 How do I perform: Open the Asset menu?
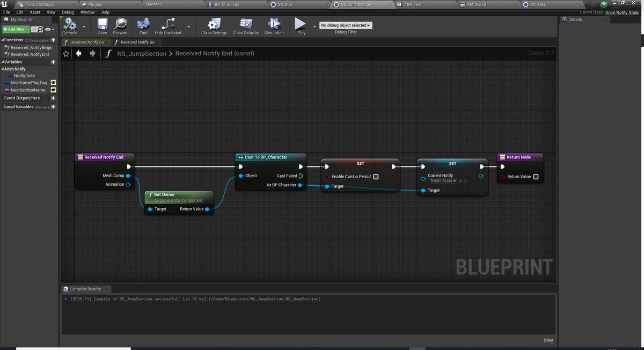(x=35, y=12)
